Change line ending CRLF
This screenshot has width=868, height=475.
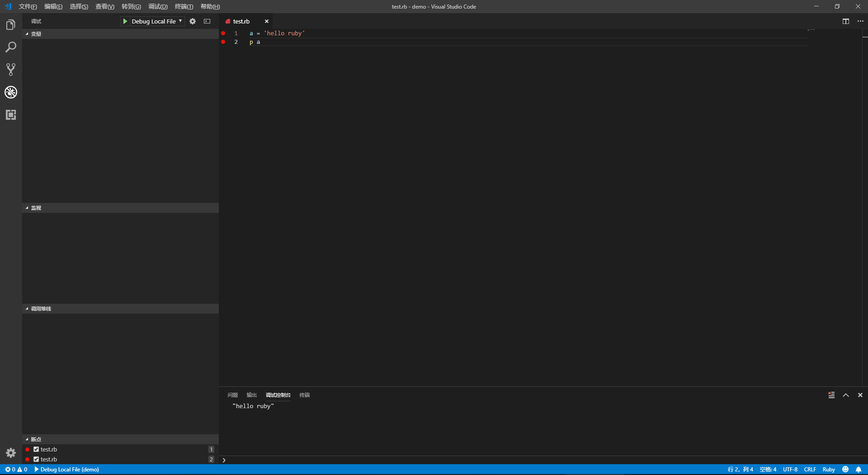coord(810,470)
